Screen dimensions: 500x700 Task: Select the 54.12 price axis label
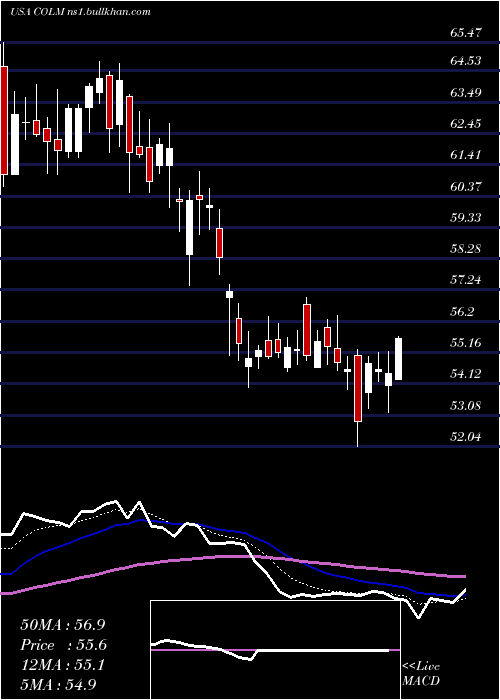[x=466, y=374]
